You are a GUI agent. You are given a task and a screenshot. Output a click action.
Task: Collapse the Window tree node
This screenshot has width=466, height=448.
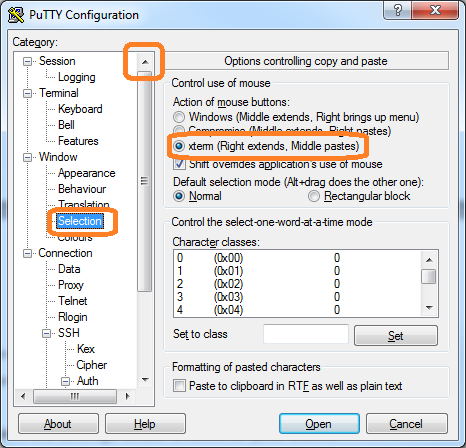[27, 157]
